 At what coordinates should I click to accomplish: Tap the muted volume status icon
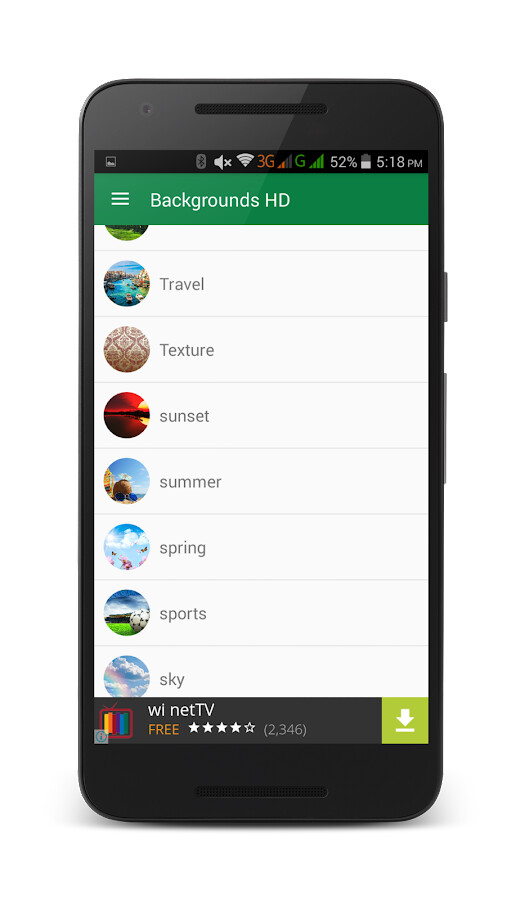pos(223,162)
